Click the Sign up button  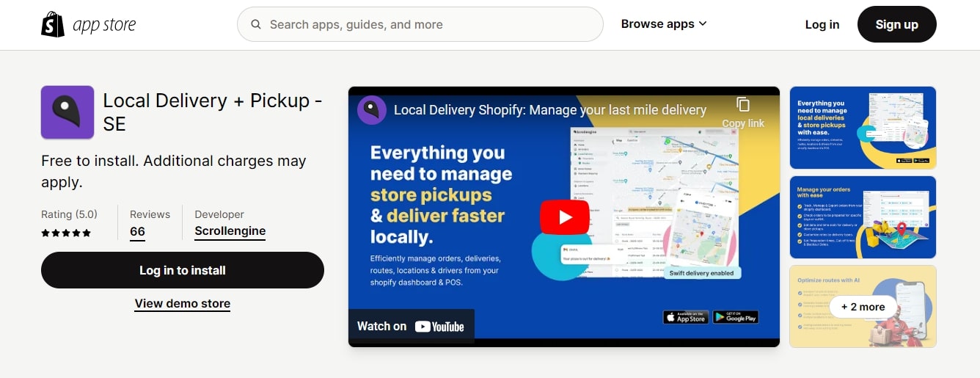(x=896, y=24)
